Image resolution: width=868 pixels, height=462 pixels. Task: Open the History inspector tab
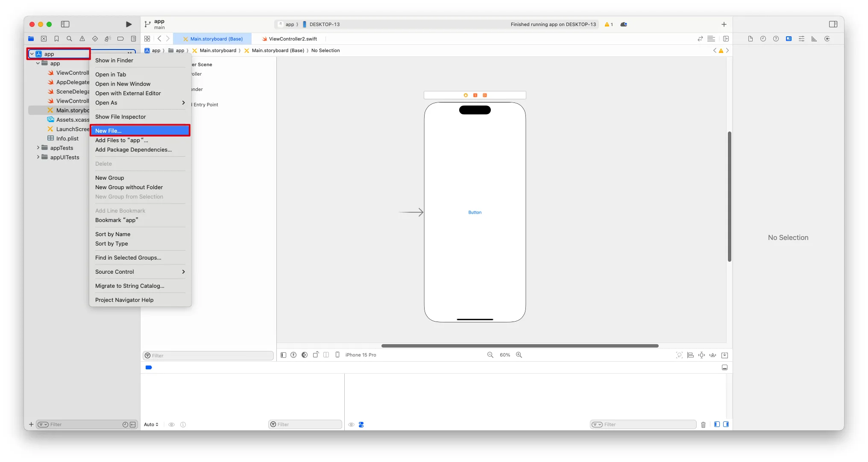(x=763, y=39)
